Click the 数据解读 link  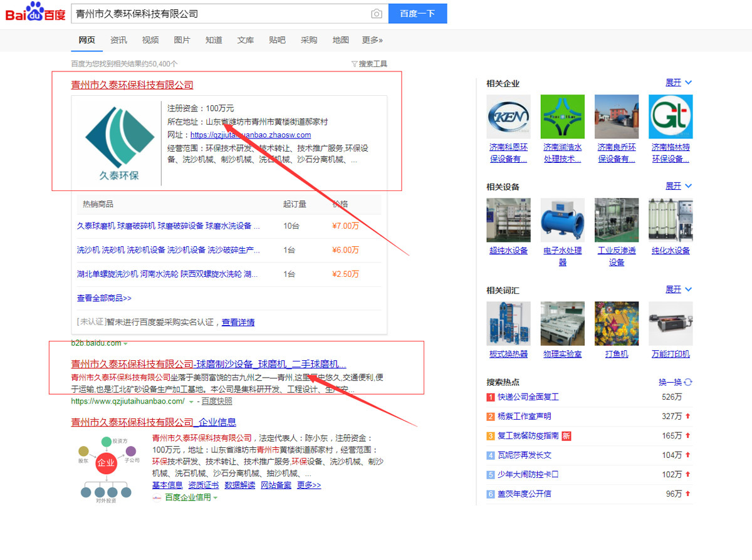click(x=240, y=485)
